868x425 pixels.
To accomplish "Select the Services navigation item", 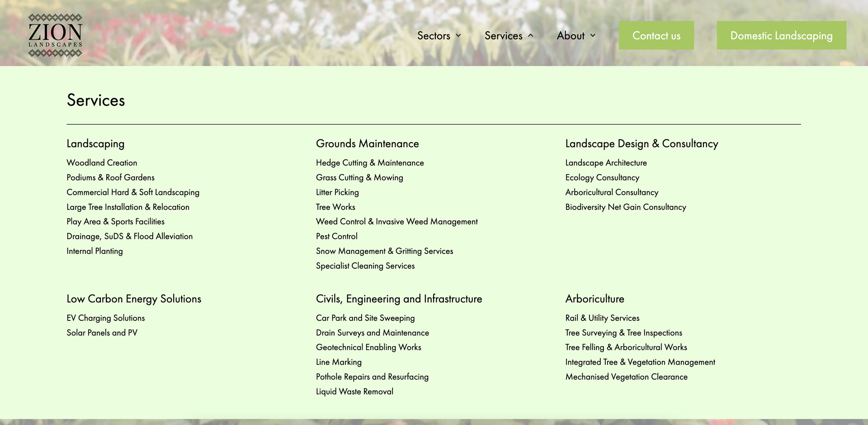I will [x=503, y=36].
